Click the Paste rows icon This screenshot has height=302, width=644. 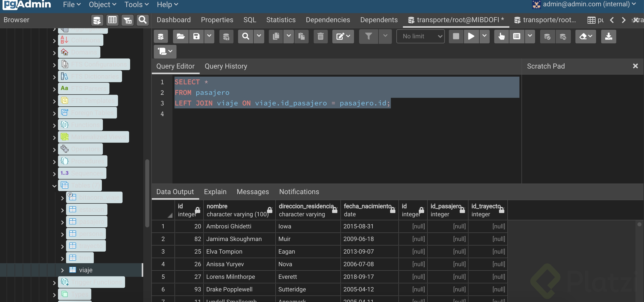pyautogui.click(x=302, y=37)
